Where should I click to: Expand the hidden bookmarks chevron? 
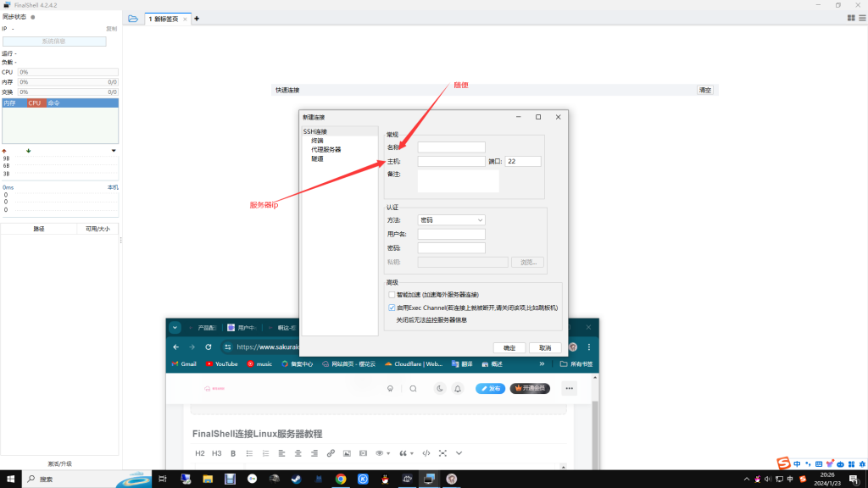pyautogui.click(x=542, y=363)
